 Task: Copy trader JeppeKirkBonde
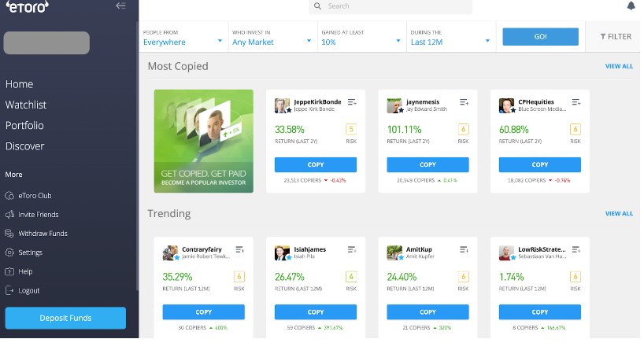316,164
